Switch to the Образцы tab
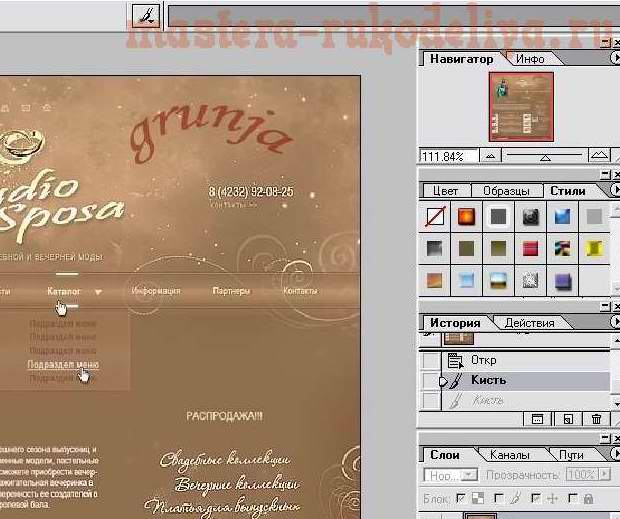 coord(506,191)
